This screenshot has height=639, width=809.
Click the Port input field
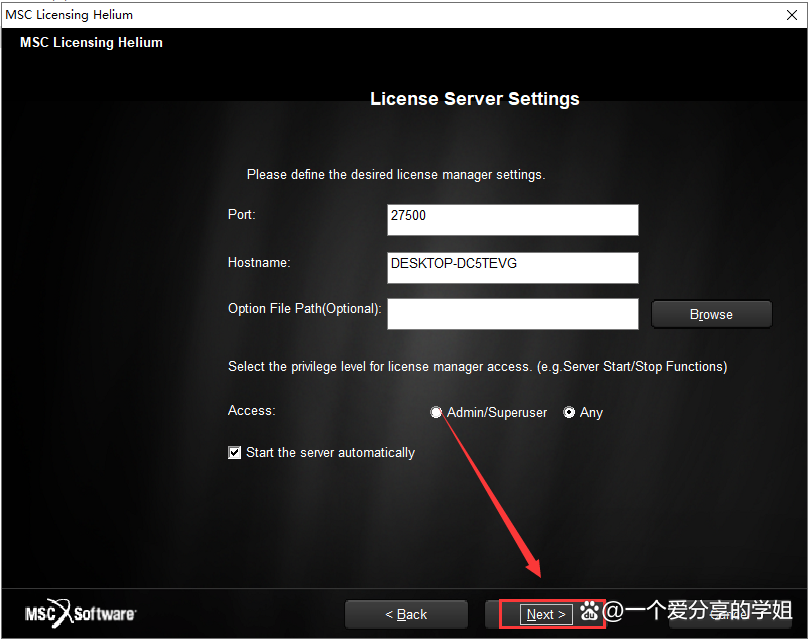tap(512, 220)
